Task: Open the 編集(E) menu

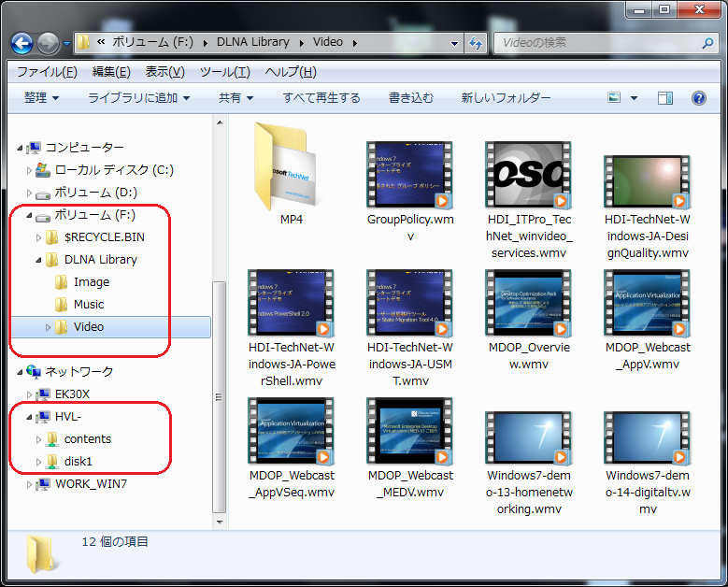Action: 111,72
